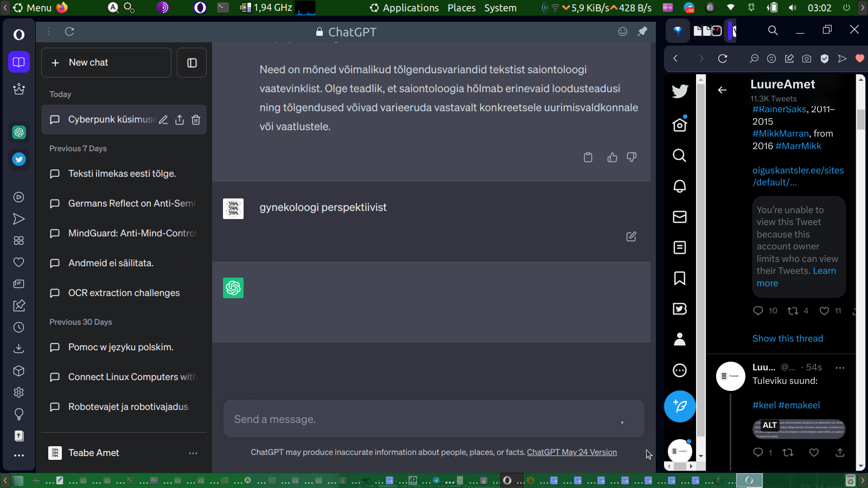Click the Twitter page vertical scrollbar thumb
868x488 pixels.
pos(860,119)
